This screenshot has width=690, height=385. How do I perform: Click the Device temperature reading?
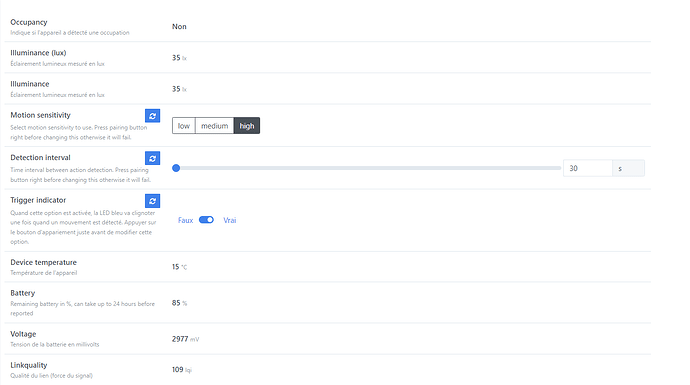click(x=179, y=267)
